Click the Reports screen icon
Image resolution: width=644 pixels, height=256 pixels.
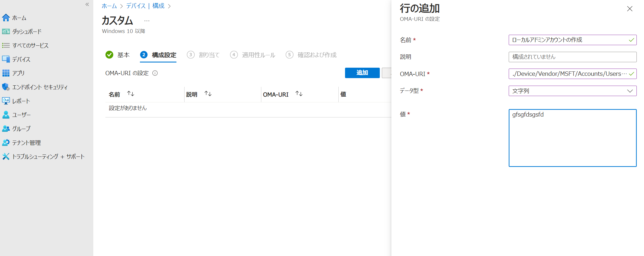6,101
